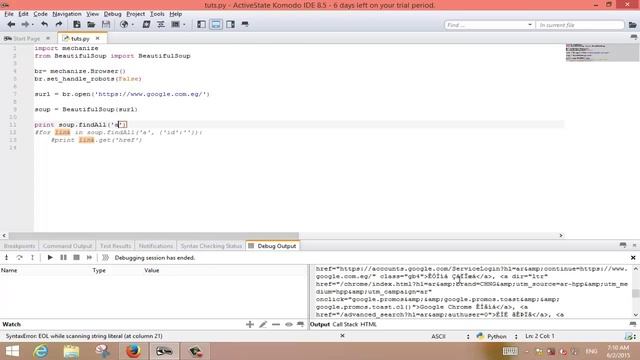Go forward with the Forward arrow
640x360 pixels.
(25, 24)
